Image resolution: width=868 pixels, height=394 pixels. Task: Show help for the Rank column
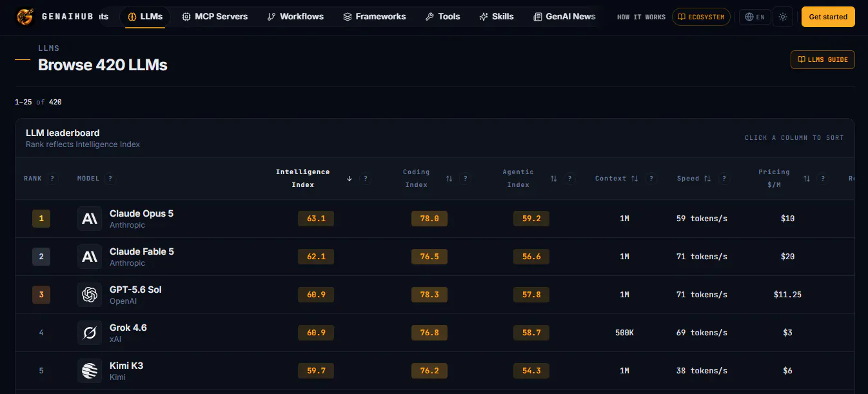52,179
